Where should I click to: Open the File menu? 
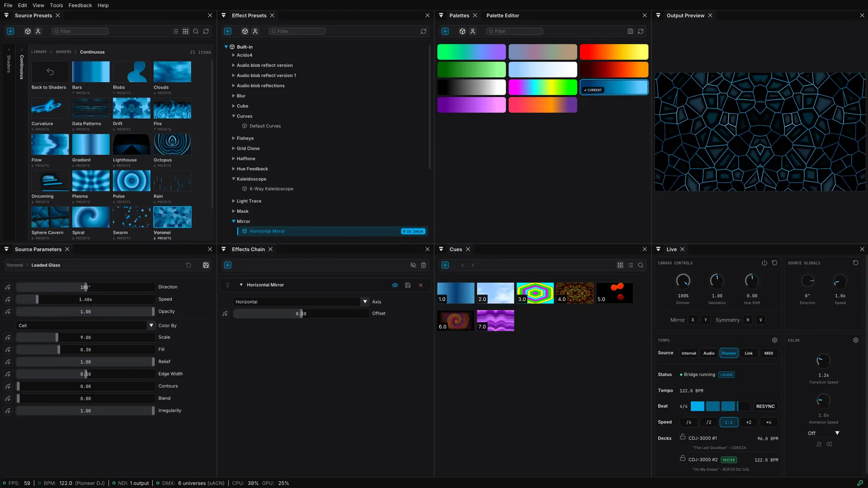pyautogui.click(x=8, y=5)
